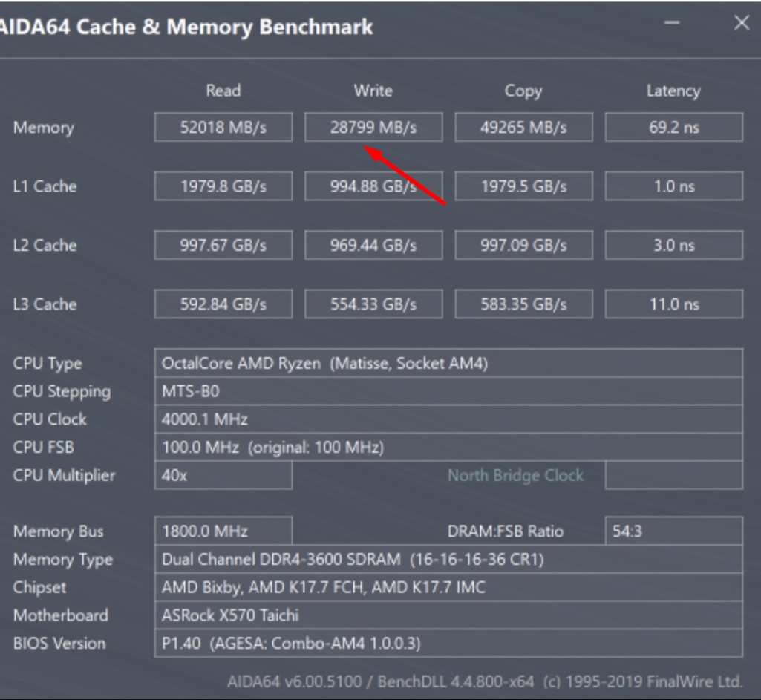The image size is (761, 700).
Task: Click the Memory Copy speed box
Action: click(x=523, y=127)
